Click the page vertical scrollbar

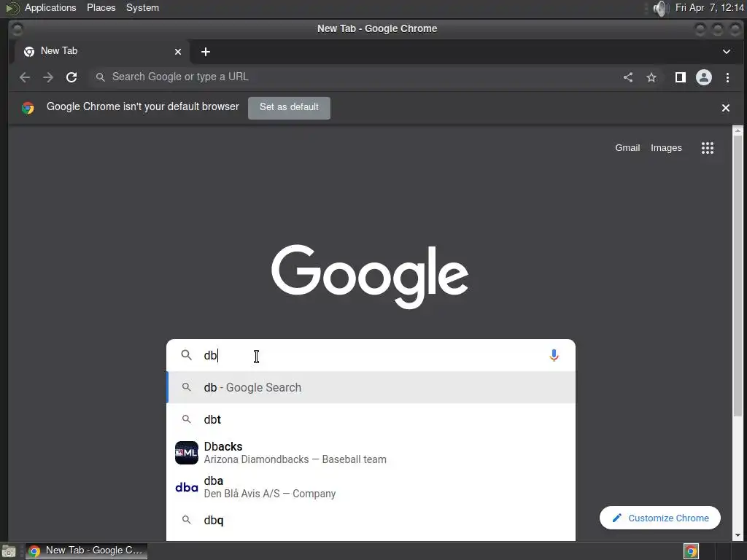point(738,276)
